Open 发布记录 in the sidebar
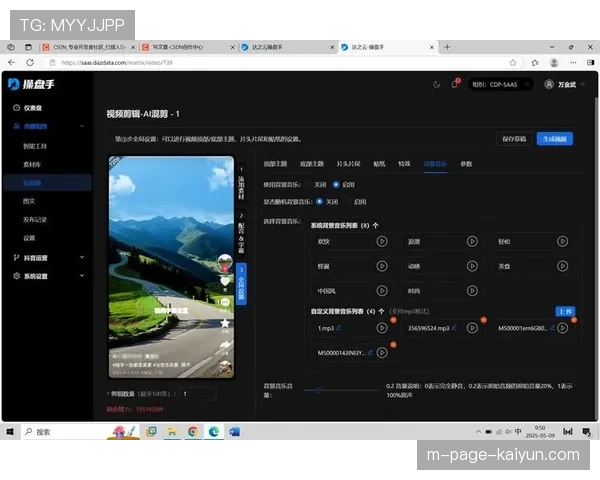600x480 pixels. pyautogui.click(x=35, y=220)
